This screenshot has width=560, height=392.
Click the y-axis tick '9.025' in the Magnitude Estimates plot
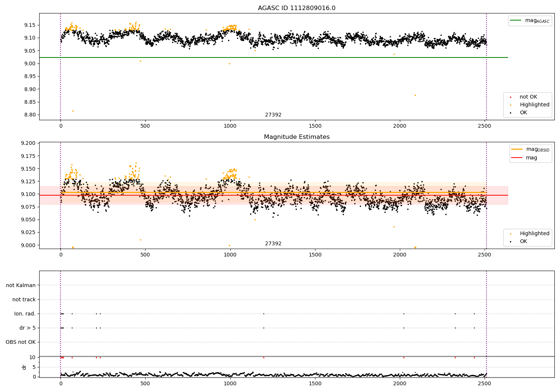pos(28,233)
